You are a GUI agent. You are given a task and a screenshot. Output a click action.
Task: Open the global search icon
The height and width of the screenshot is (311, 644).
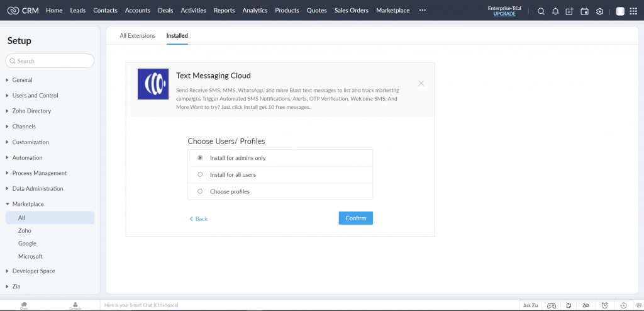tap(541, 11)
